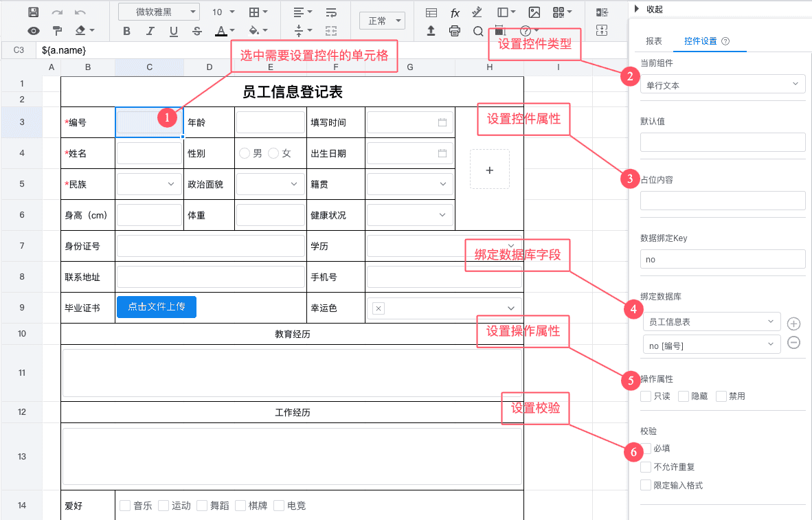Pick the font color A tool

click(x=221, y=31)
